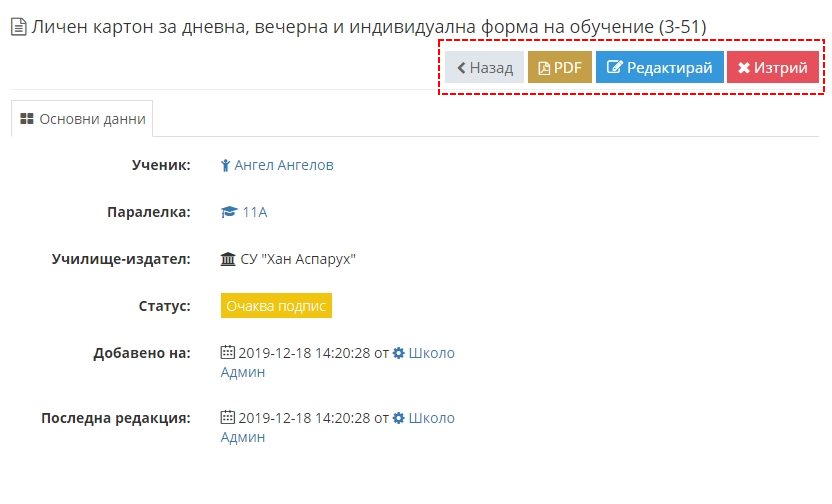Export the document via PDF button
The height and width of the screenshot is (504, 832).
[x=560, y=67]
